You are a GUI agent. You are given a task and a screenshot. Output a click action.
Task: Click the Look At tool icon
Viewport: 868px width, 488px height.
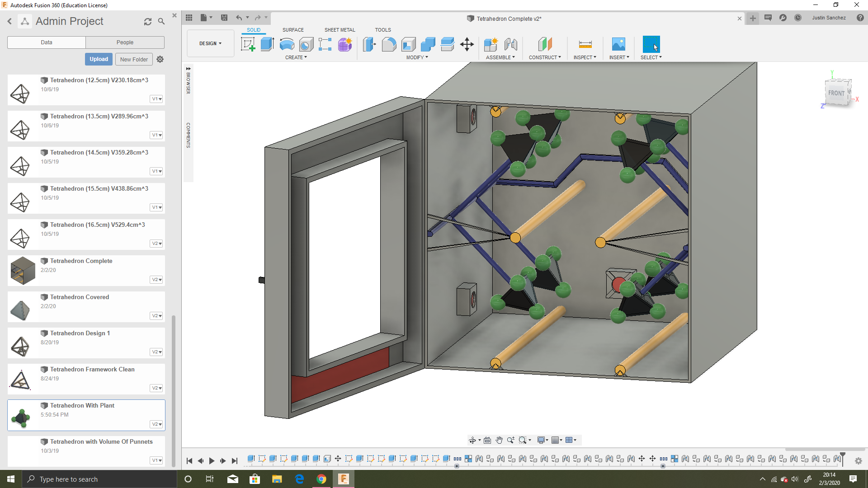pos(487,440)
